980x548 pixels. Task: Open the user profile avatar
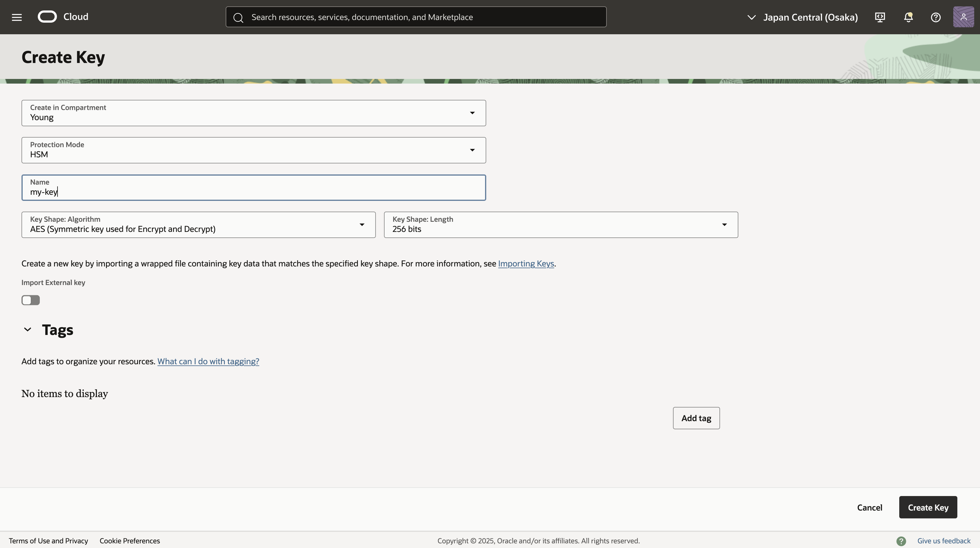click(963, 17)
